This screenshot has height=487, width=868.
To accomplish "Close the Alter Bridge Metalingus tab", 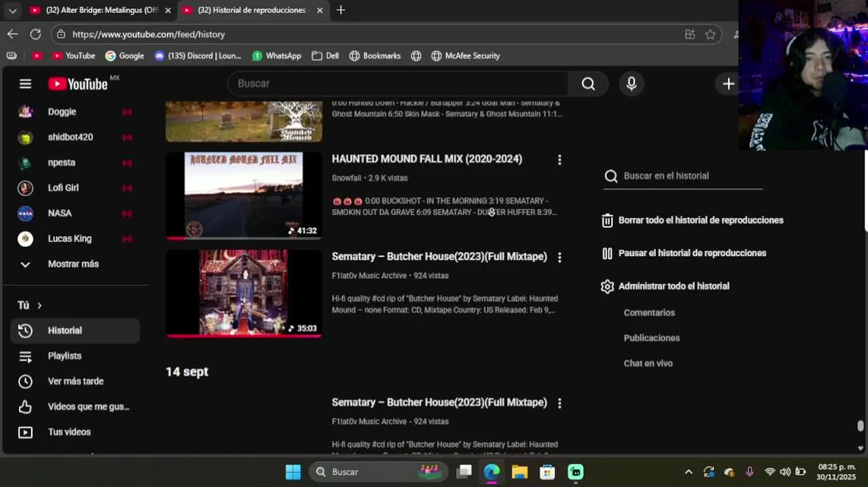I will point(168,10).
